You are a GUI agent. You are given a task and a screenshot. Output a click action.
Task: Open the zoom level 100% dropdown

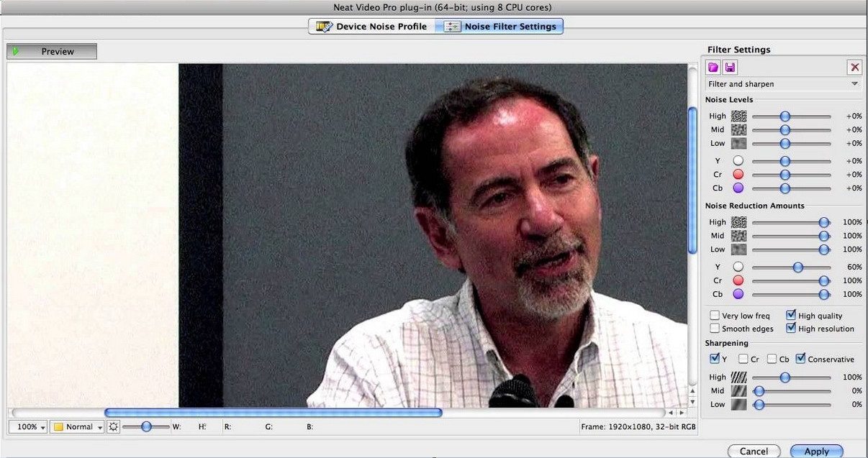(27, 426)
